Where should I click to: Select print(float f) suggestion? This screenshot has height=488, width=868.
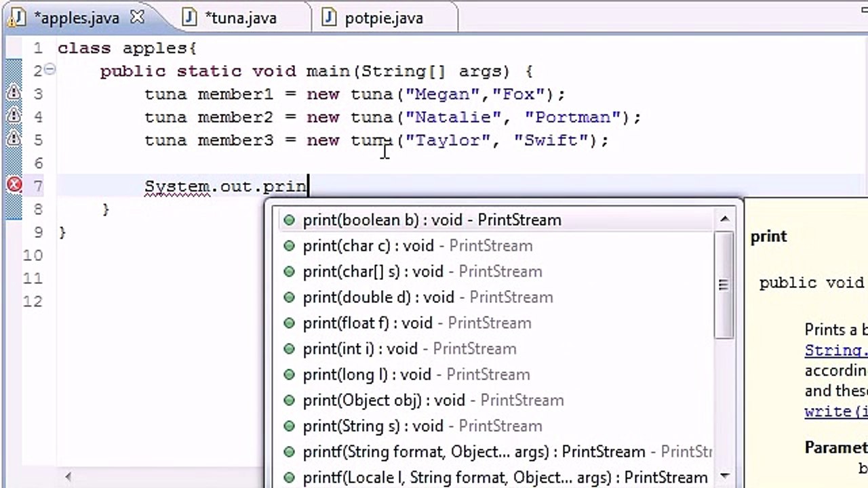pyautogui.click(x=495, y=323)
